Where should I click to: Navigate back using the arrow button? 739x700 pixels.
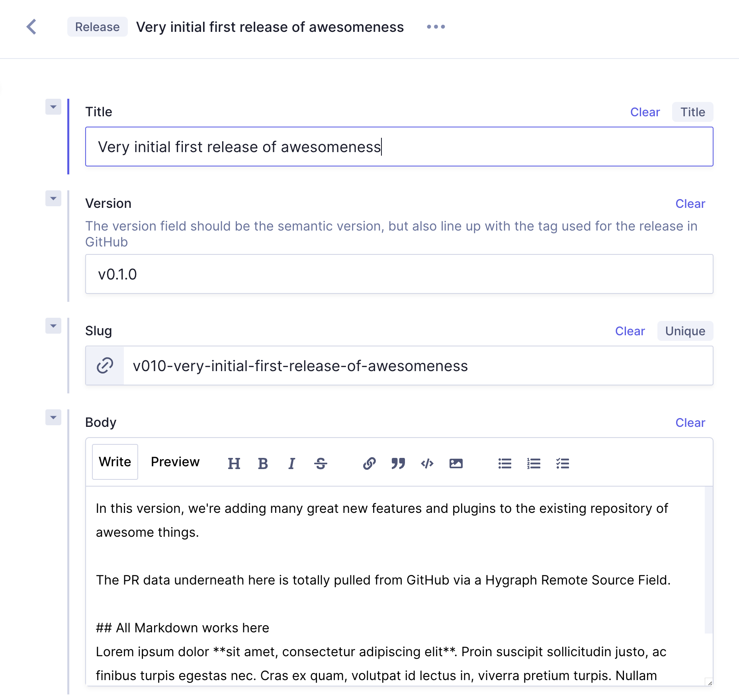32,27
